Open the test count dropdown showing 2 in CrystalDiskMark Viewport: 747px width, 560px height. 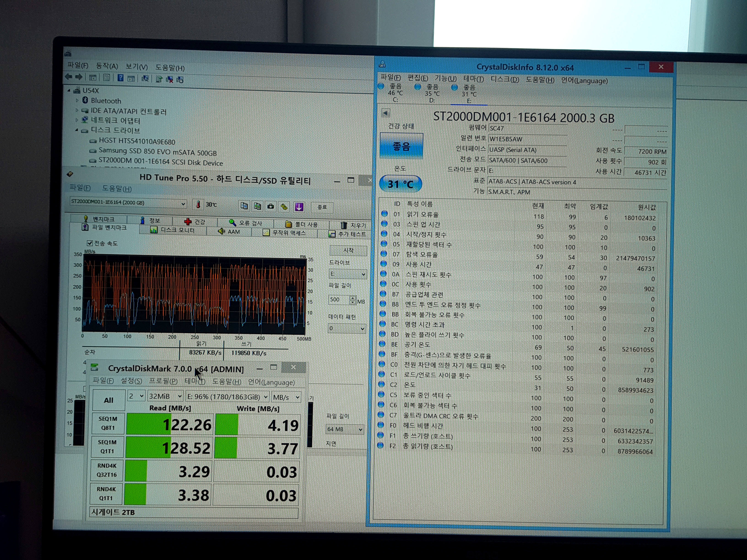coord(136,396)
